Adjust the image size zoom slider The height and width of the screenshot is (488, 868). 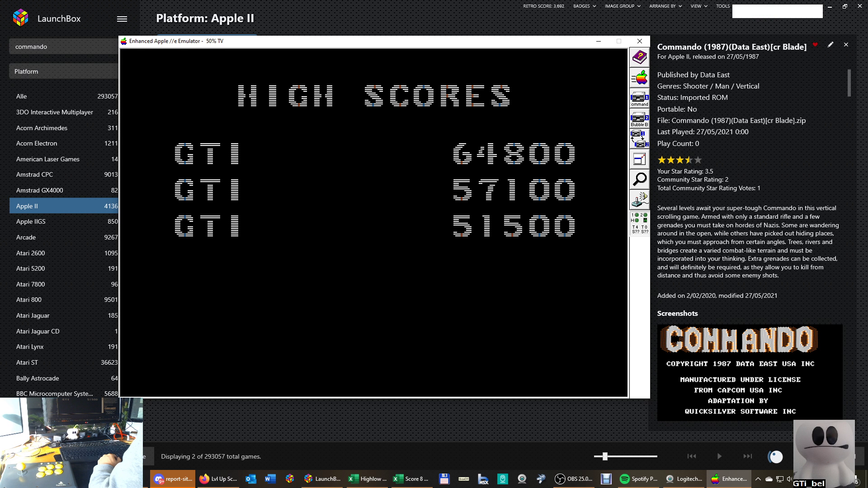point(605,456)
